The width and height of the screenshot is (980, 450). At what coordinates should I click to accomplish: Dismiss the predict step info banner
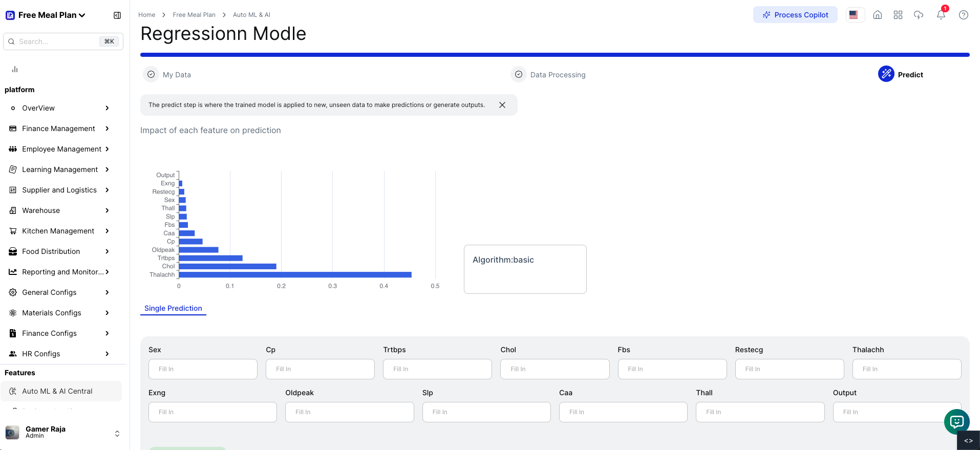502,105
